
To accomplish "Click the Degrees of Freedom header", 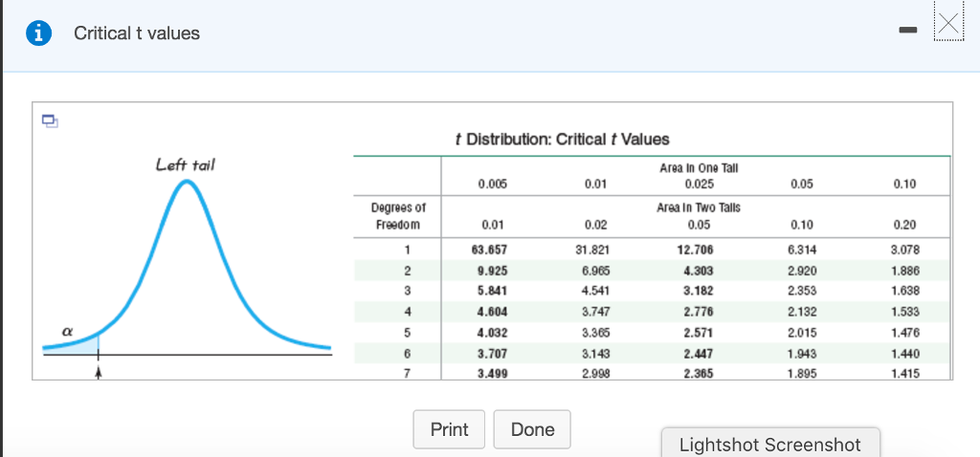I will point(398,216).
